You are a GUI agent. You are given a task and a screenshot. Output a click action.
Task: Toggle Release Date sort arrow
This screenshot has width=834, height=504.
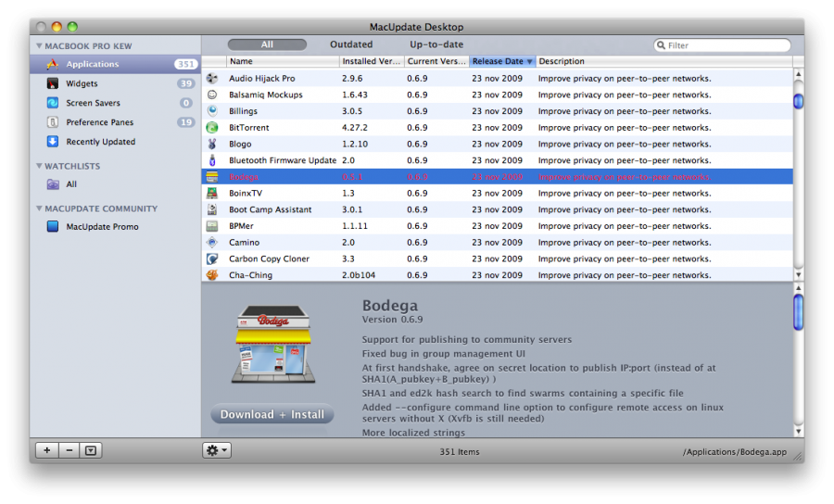click(x=529, y=62)
